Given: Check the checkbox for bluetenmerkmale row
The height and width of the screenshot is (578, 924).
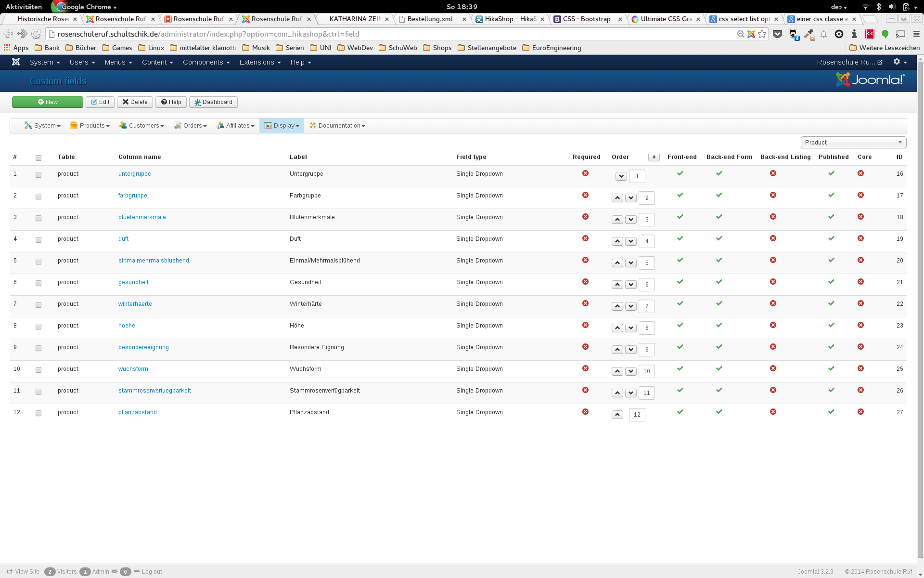Looking at the screenshot, I should [38, 218].
